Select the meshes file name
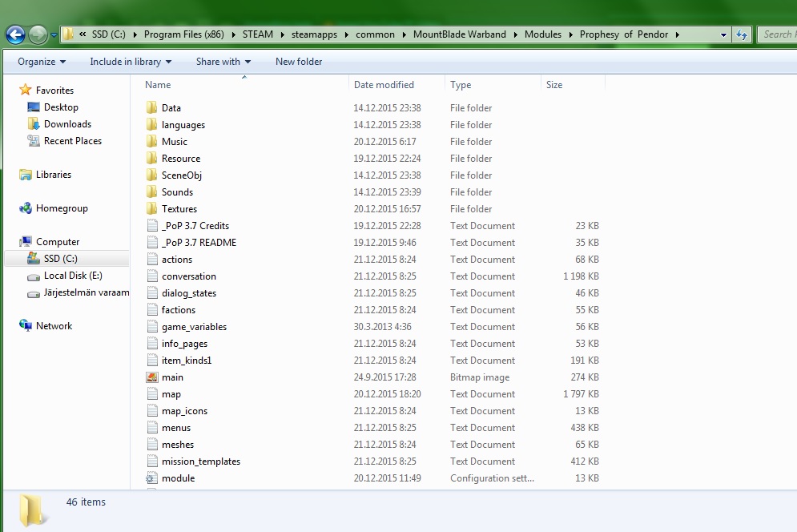Image resolution: width=797 pixels, height=532 pixels. [x=177, y=445]
